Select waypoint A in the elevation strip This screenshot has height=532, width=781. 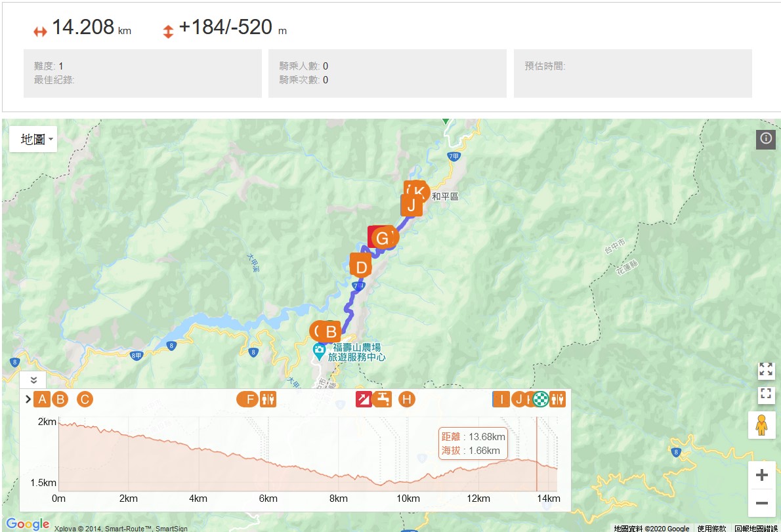(x=43, y=399)
